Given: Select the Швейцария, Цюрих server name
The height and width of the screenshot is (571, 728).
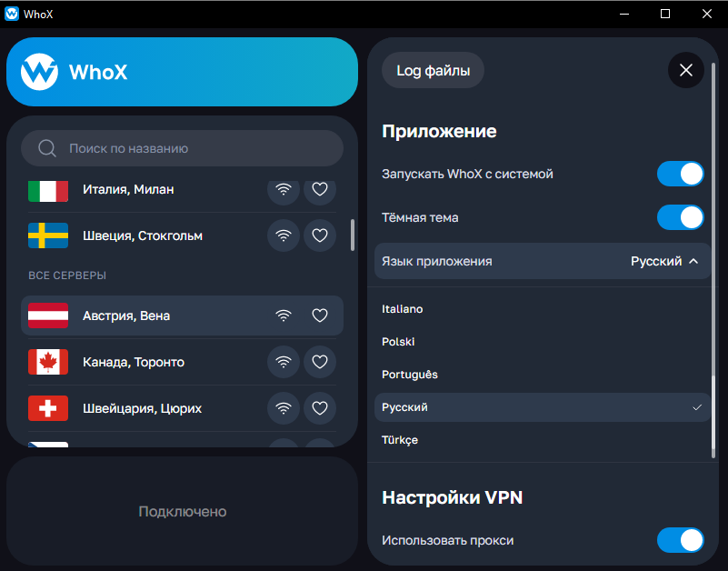Looking at the screenshot, I should (142, 408).
